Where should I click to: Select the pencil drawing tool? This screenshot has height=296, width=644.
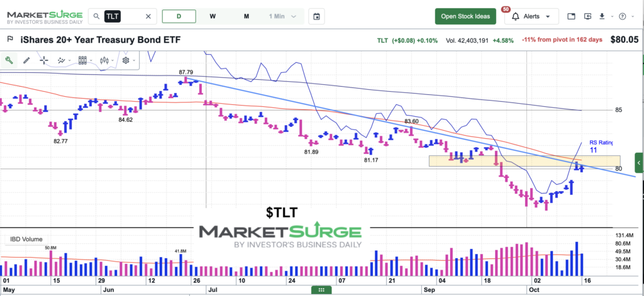26,61
